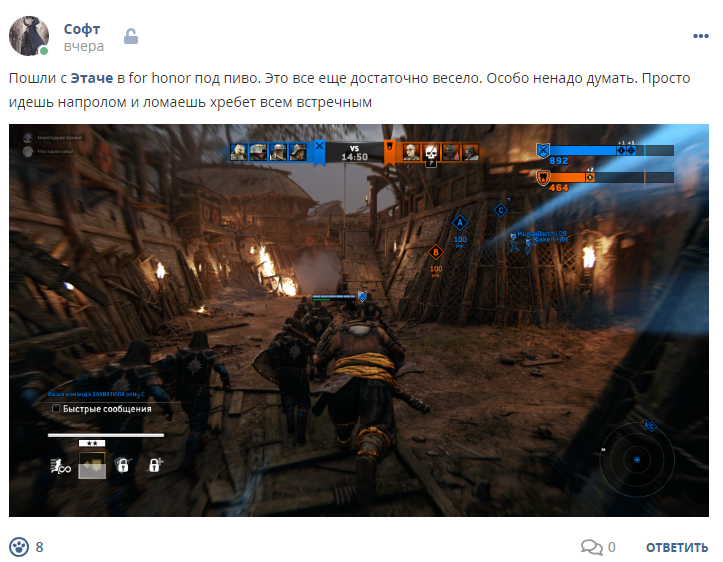
Task: Open the game screenshot image
Action: 359,320
